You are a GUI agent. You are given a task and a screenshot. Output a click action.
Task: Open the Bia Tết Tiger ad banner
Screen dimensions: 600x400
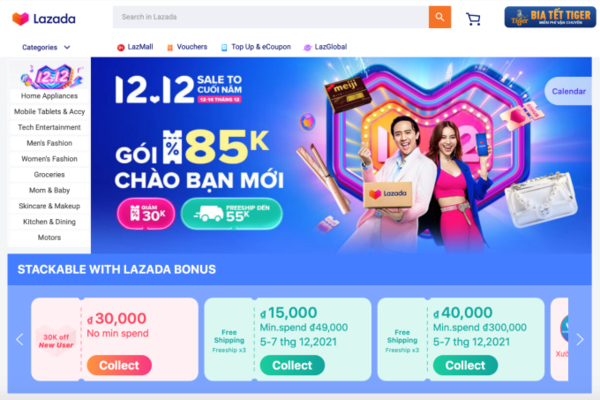click(x=550, y=17)
